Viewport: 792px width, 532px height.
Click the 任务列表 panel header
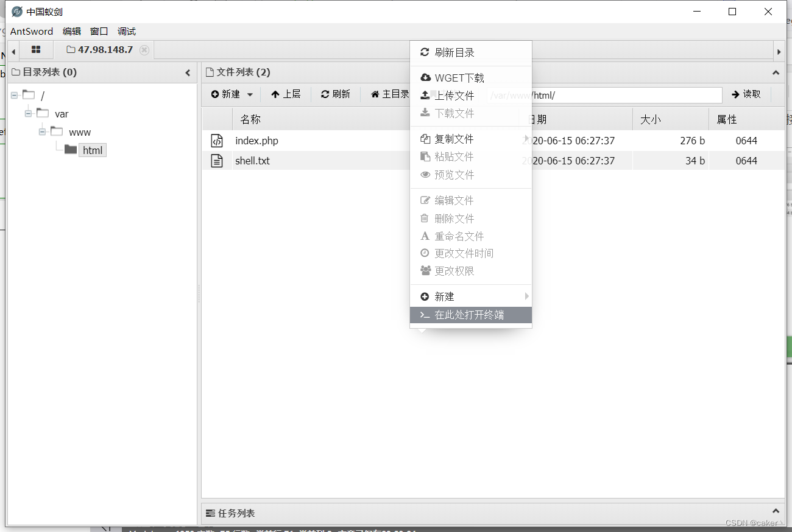493,513
